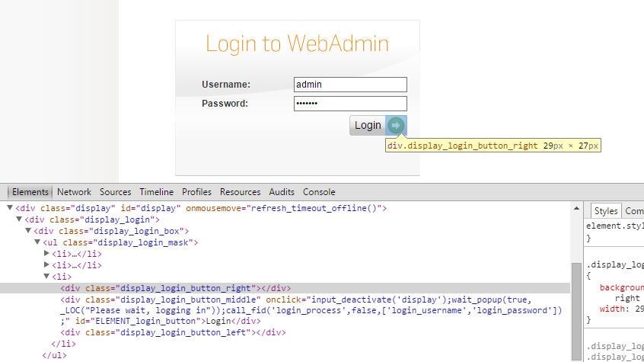Click the Password input field

(x=350, y=104)
